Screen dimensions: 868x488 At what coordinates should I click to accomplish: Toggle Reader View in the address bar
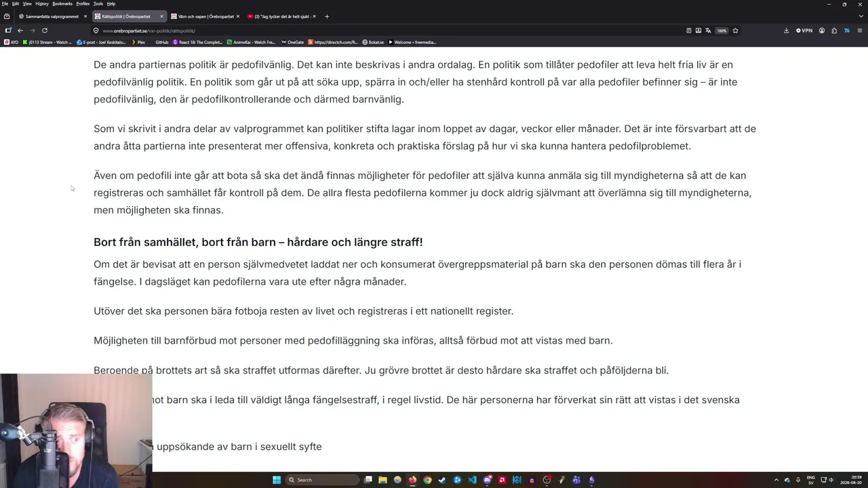(x=688, y=30)
